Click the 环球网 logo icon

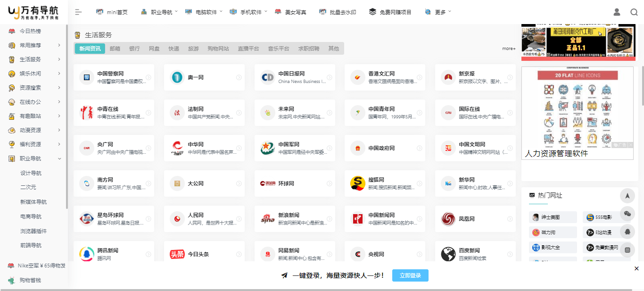tap(267, 183)
